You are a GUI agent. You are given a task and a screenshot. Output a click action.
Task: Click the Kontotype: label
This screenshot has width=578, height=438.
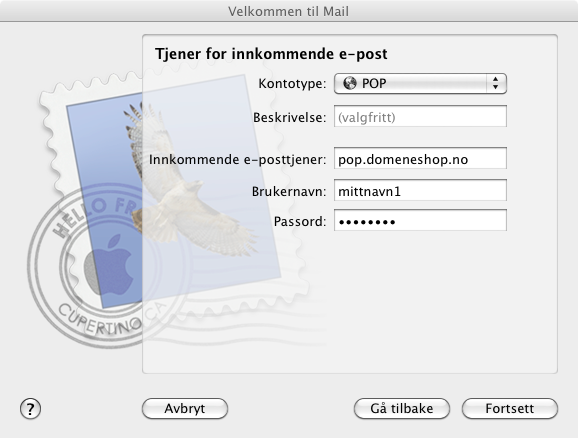(x=292, y=84)
